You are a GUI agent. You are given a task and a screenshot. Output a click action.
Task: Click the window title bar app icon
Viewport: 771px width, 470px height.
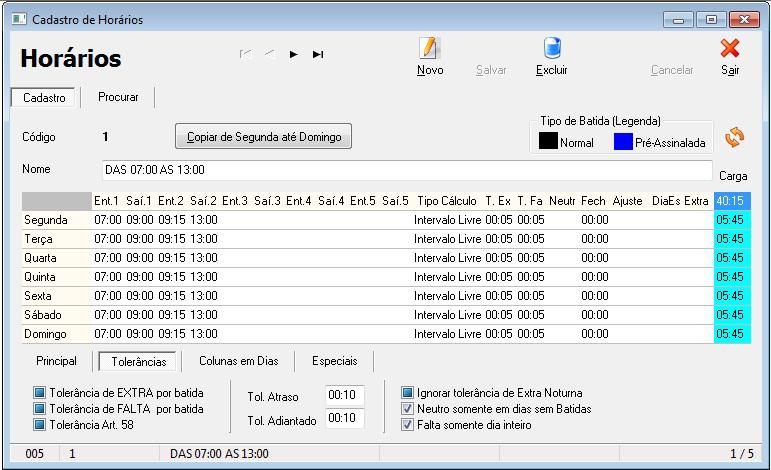[x=18, y=19]
